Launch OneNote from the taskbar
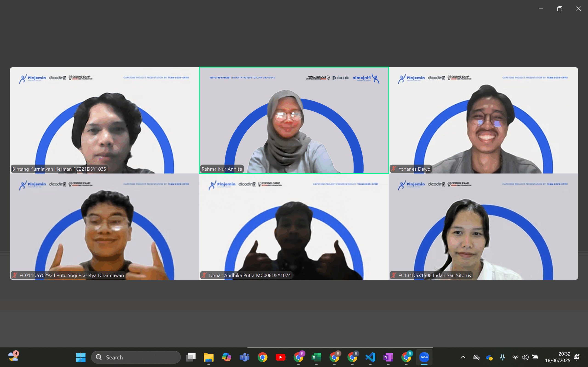Viewport: 588px width, 367px height. point(388,357)
